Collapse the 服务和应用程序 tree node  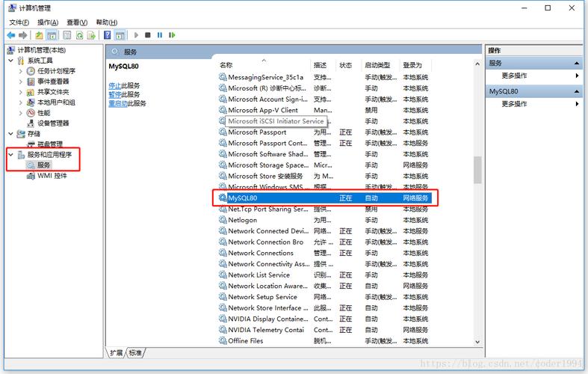(11, 155)
